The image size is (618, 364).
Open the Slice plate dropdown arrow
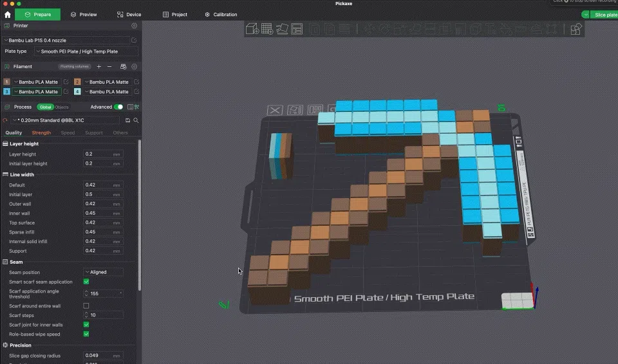coord(586,15)
